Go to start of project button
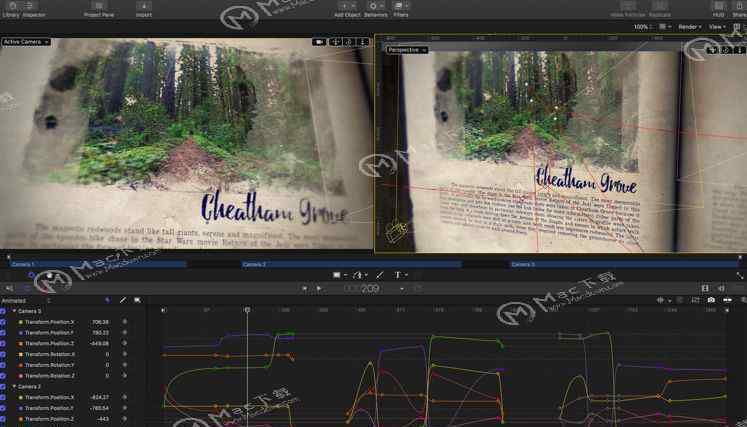 tap(304, 288)
